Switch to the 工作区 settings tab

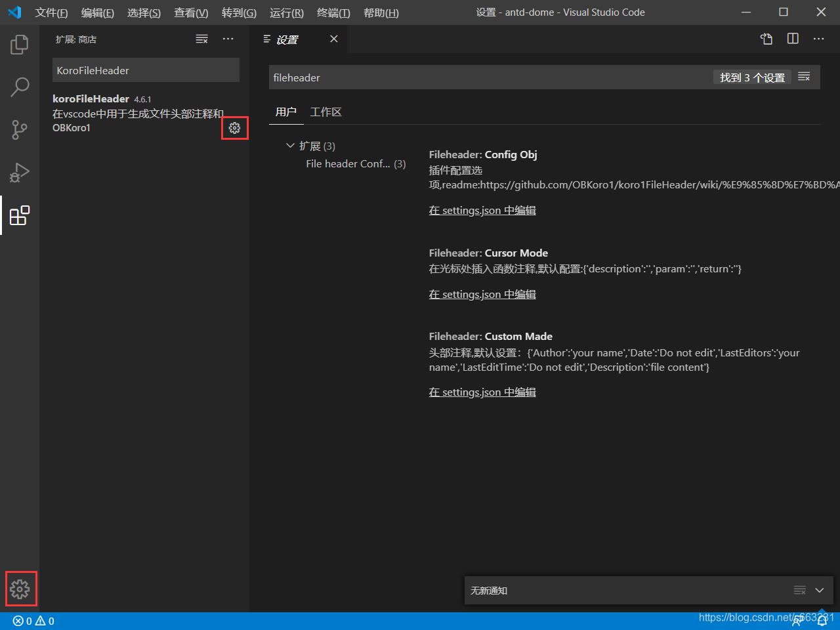pyautogui.click(x=326, y=112)
